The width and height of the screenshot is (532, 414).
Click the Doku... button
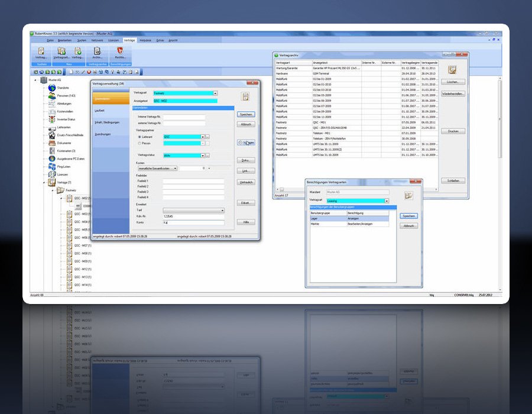pyautogui.click(x=246, y=160)
